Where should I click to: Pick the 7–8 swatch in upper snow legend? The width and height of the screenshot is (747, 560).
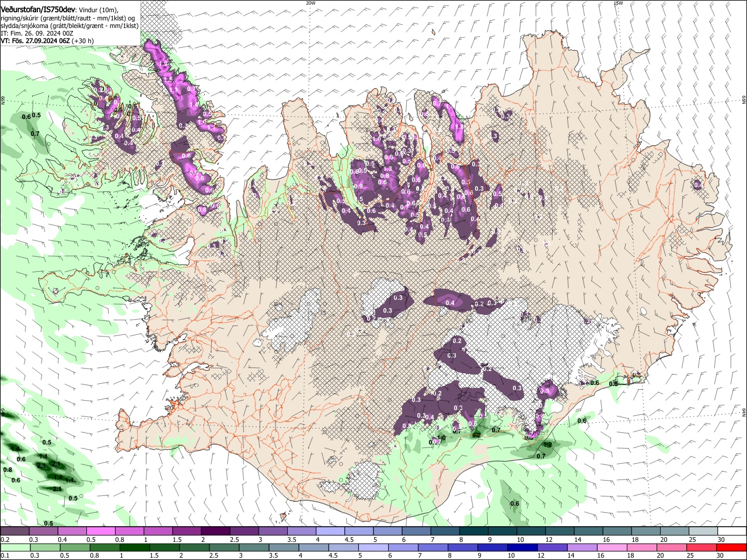(x=445, y=531)
